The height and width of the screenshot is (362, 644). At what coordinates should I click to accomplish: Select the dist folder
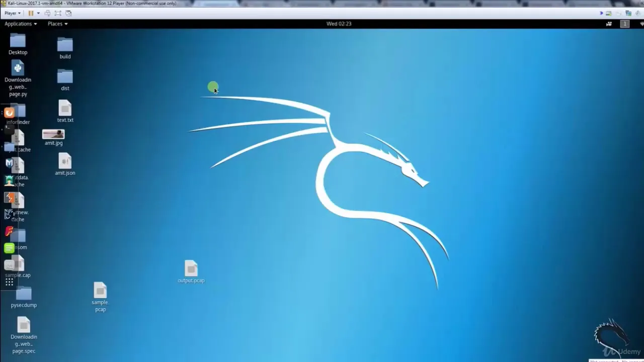point(65,80)
